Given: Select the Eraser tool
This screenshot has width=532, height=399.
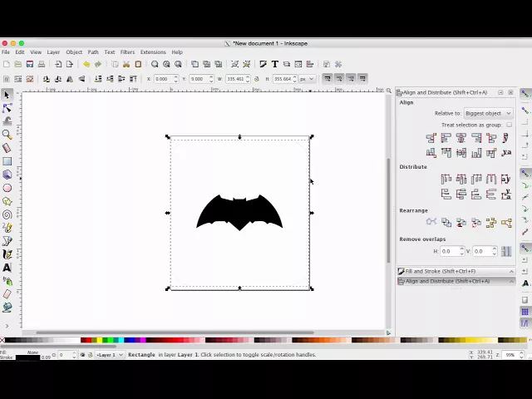Looking at the screenshot, I should click(7, 294).
